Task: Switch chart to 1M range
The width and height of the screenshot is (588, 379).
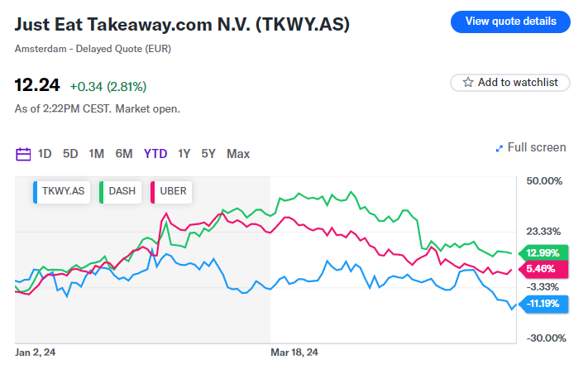Action: click(97, 153)
